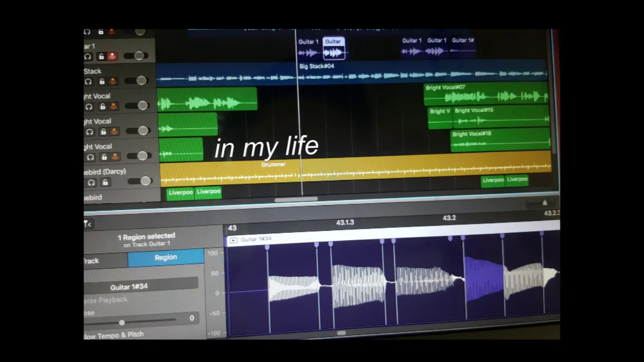Image resolution: width=644 pixels, height=362 pixels.
Task: Toggle the Reverse Playback option
Action: pos(106,300)
